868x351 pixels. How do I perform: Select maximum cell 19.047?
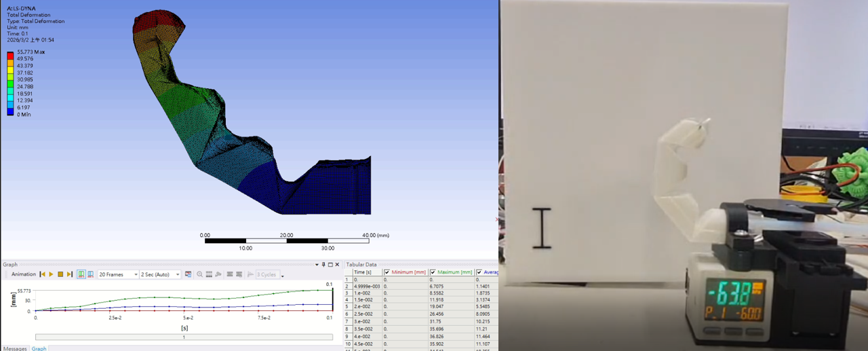click(451, 307)
